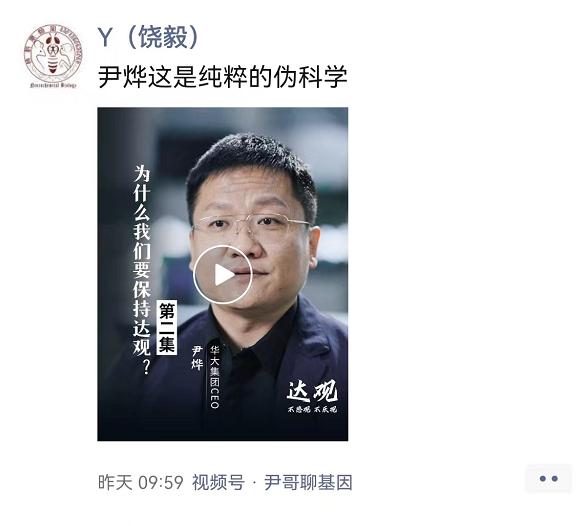The height and width of the screenshot is (526, 586).
Task: Click the 视频号 source label
Action: click(218, 482)
